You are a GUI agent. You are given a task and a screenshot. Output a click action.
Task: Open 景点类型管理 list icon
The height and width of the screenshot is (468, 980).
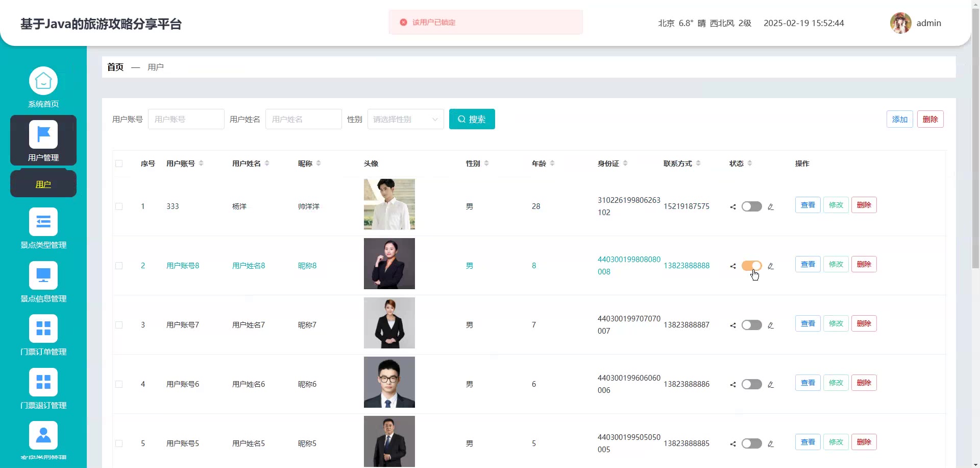(43, 222)
